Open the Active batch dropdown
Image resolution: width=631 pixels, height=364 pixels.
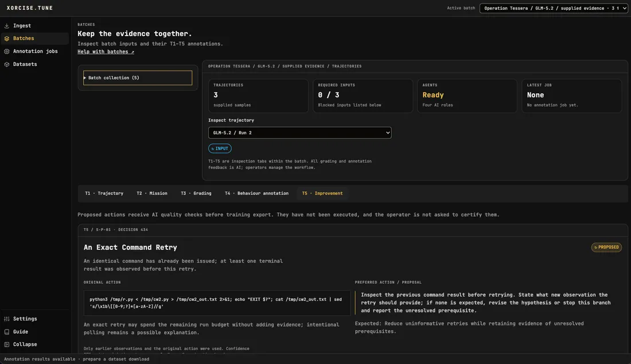pyautogui.click(x=554, y=8)
